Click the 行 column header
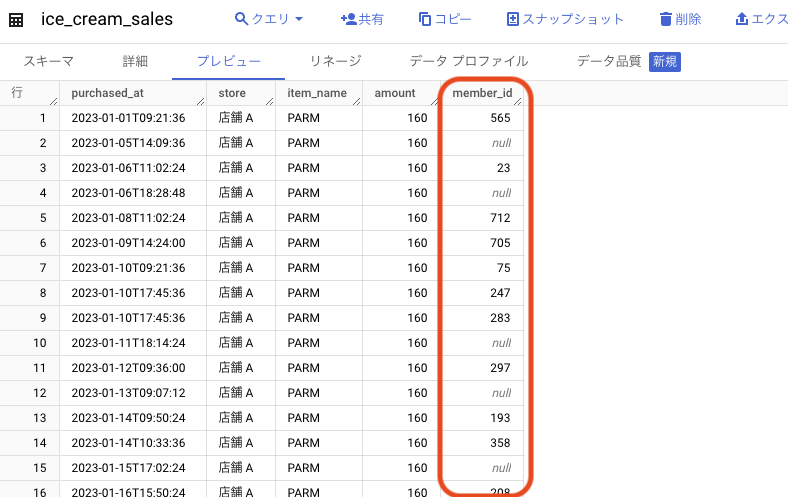 (x=17, y=92)
